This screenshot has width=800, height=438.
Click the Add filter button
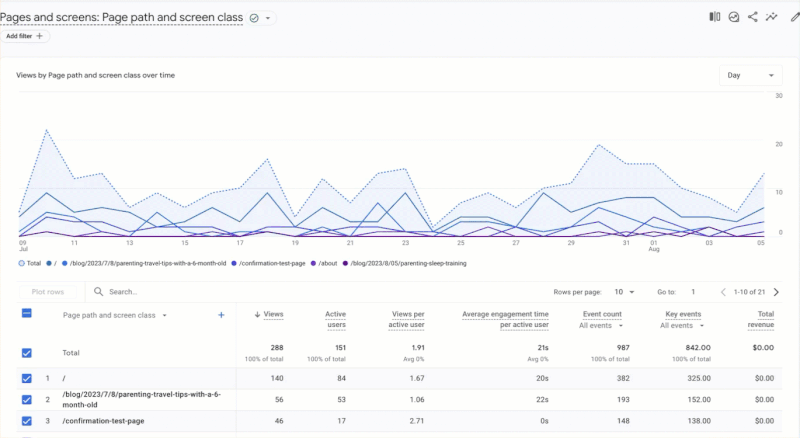point(25,36)
